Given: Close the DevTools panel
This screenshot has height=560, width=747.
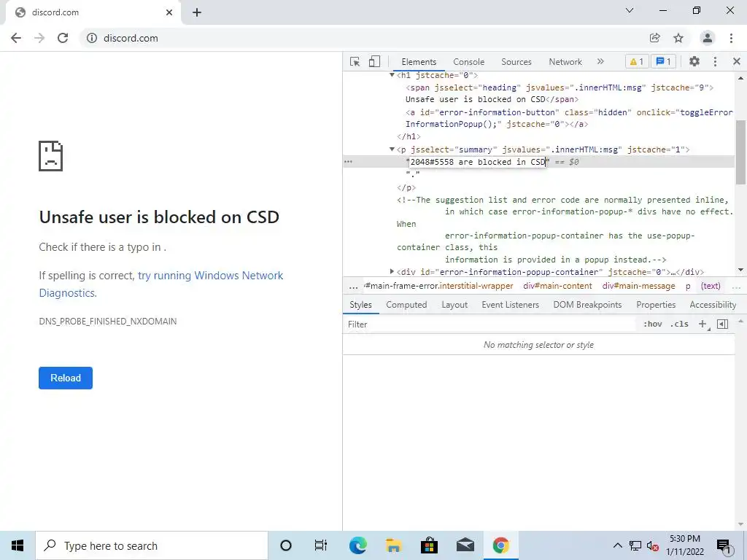Looking at the screenshot, I should [737, 61].
